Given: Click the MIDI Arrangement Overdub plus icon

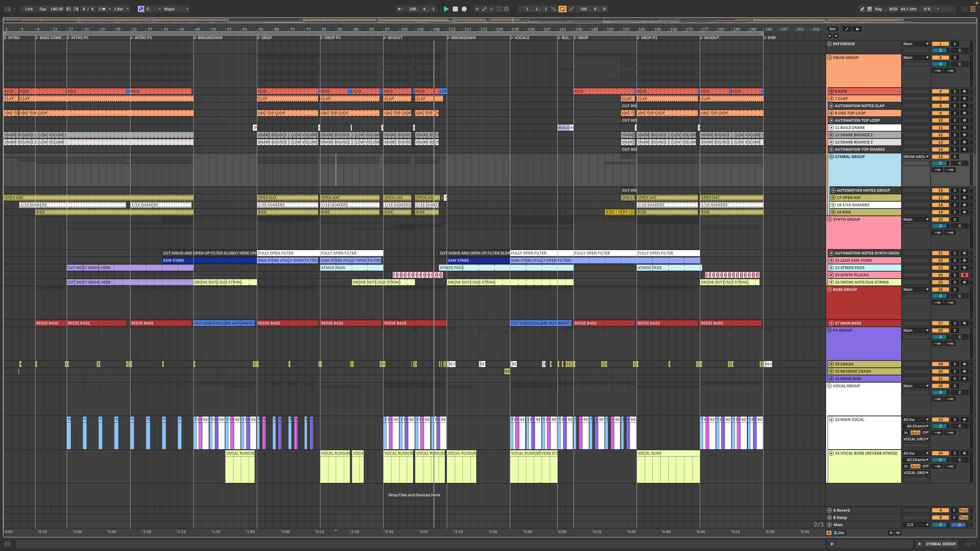Looking at the screenshot, I should coord(477,9).
